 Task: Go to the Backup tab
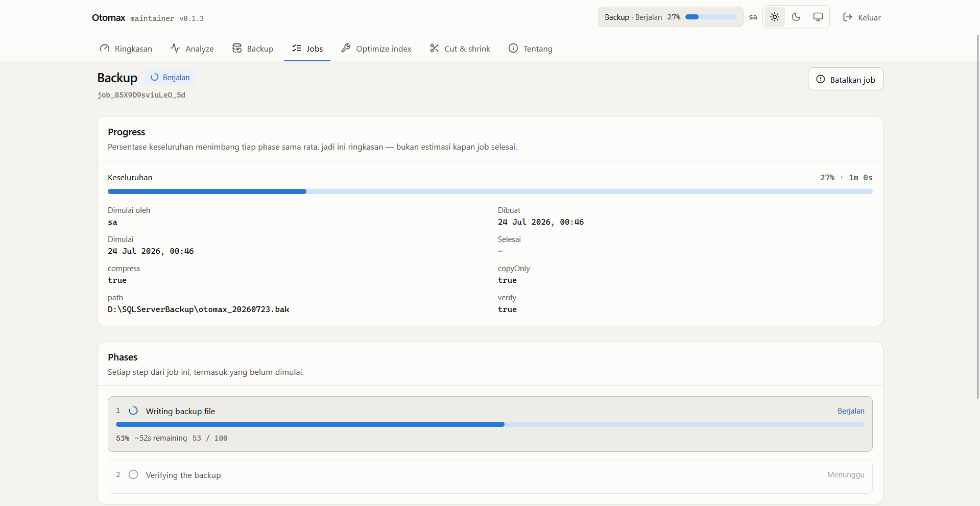tap(253, 49)
